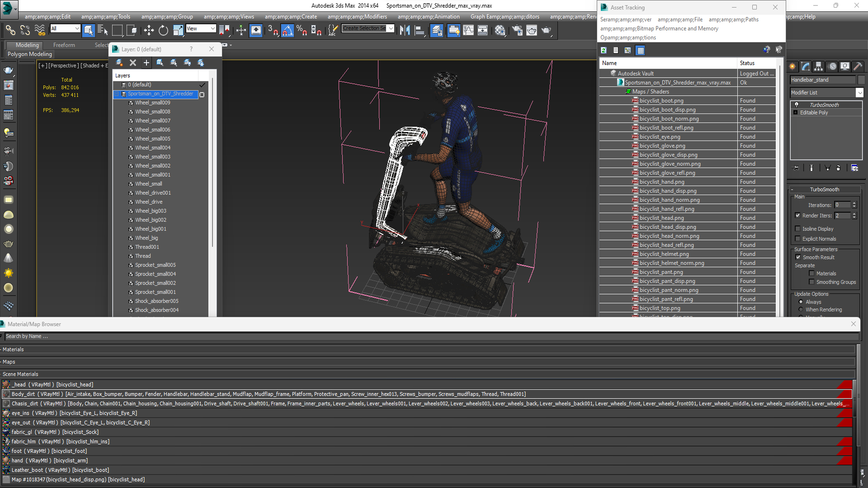Click the Mirror tool icon

405,30
